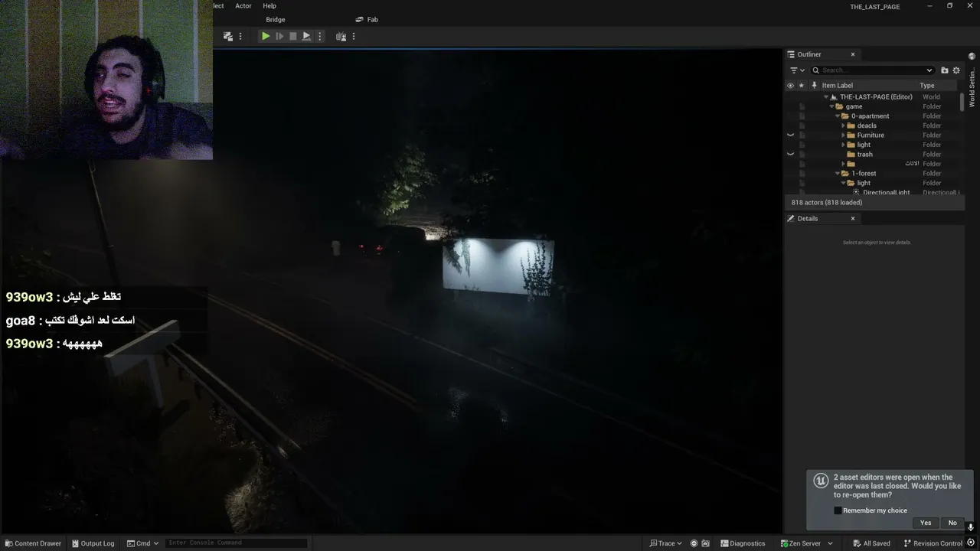Open Outliner settings gear

956,70
